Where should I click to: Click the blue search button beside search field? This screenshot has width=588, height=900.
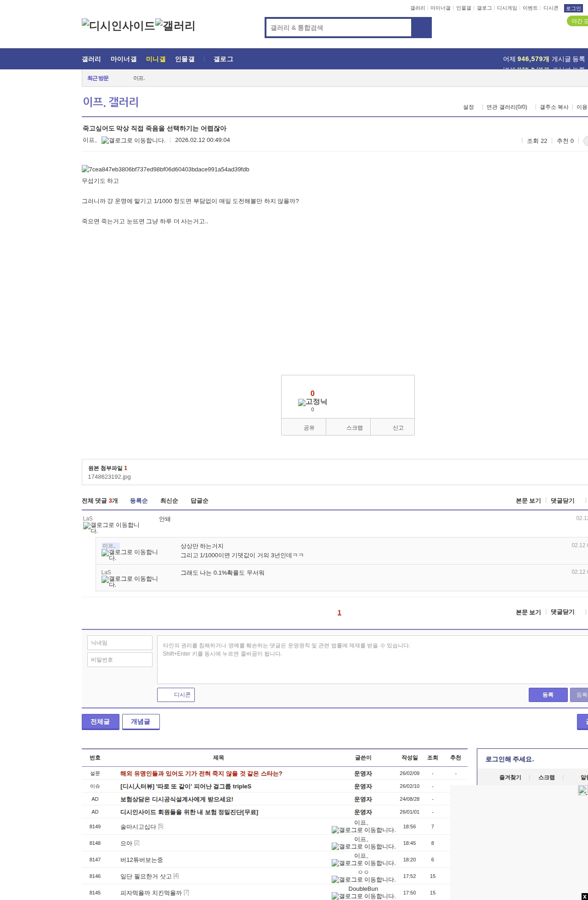pos(421,28)
